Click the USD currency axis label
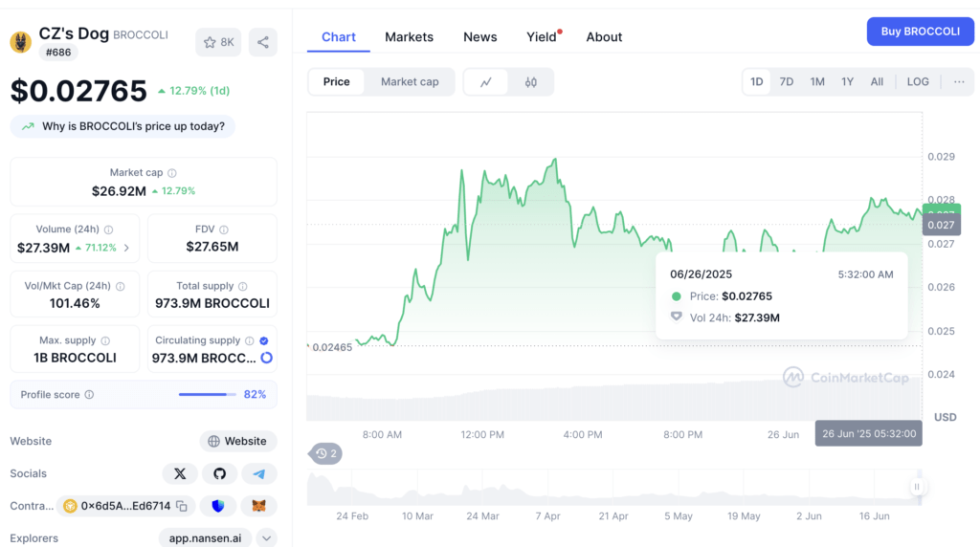Screen dimensions: 980x547 tap(945, 417)
